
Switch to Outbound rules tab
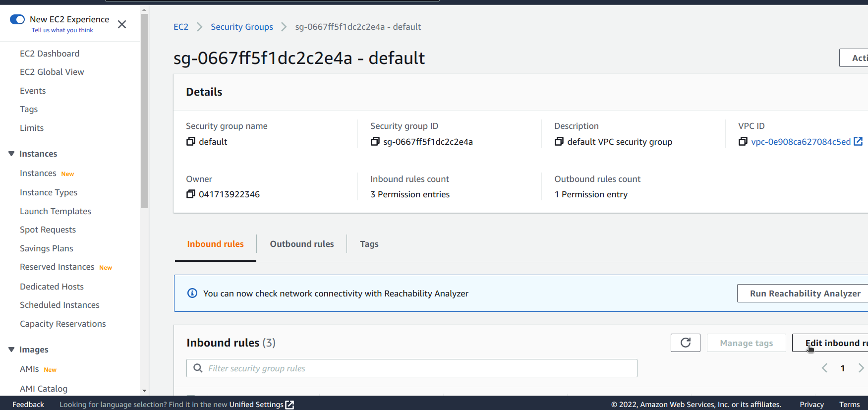pos(301,244)
